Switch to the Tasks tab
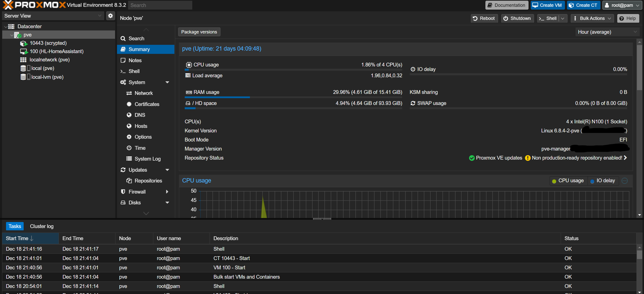The height and width of the screenshot is (294, 644). [x=15, y=226]
